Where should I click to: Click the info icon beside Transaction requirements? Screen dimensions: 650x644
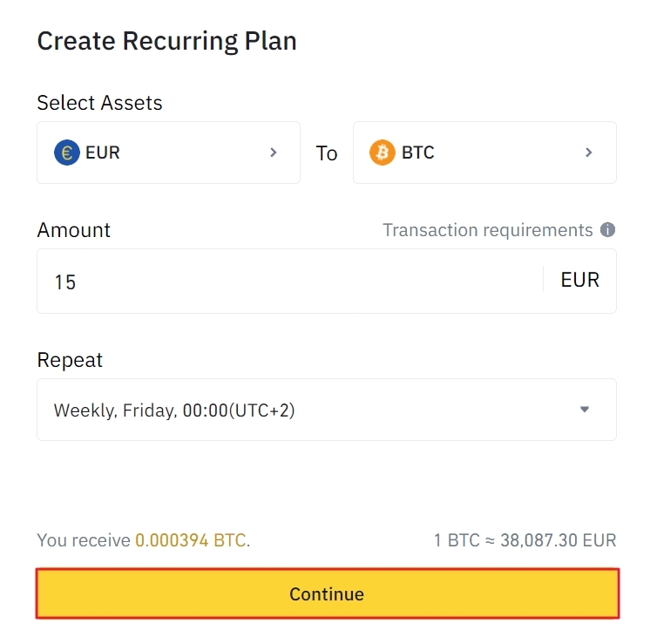(x=608, y=230)
